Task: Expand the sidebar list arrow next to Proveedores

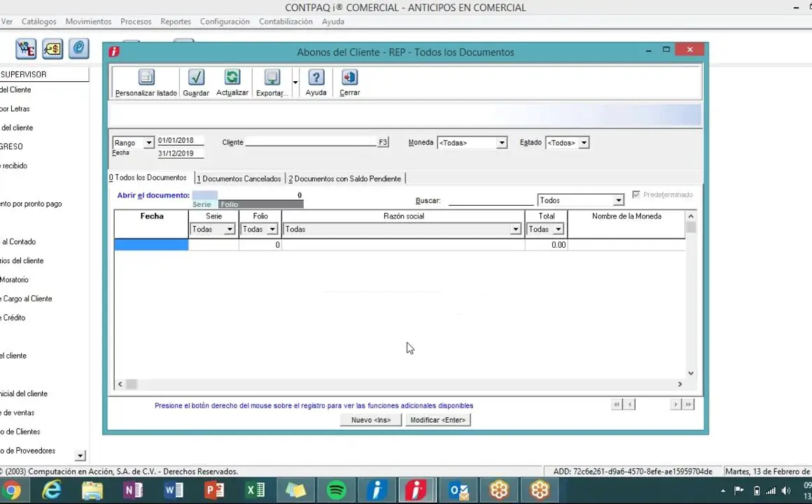Action: [x=80, y=456]
